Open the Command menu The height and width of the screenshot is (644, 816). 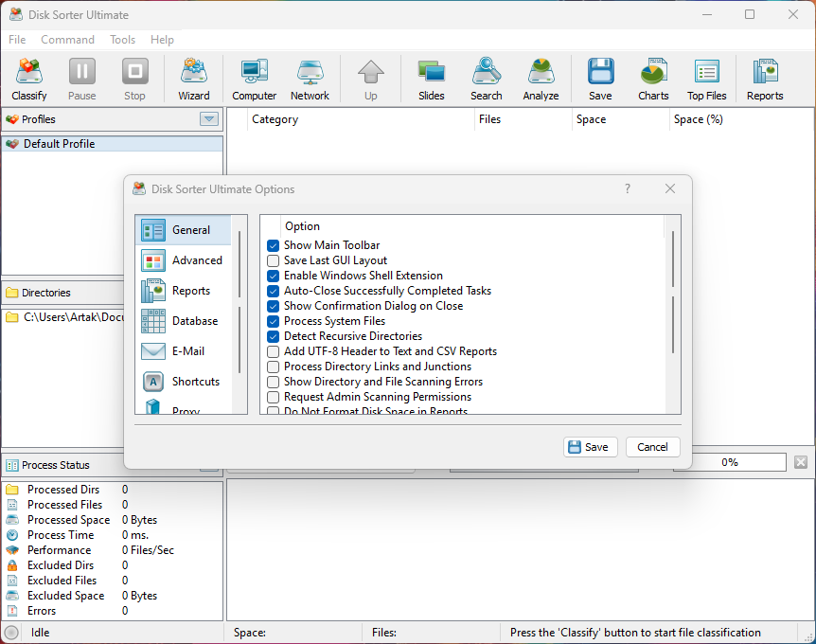[67, 40]
